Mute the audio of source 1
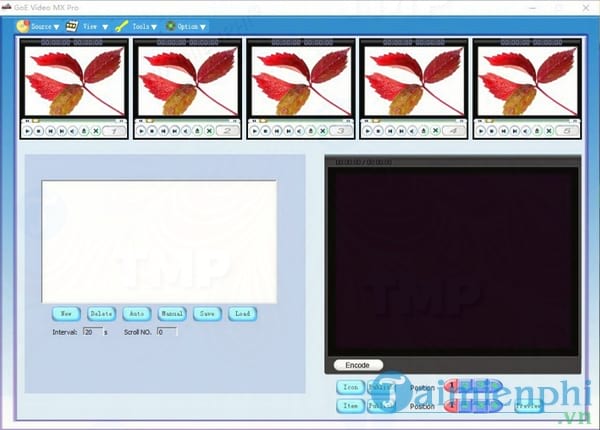600x430 pixels. tap(73, 131)
